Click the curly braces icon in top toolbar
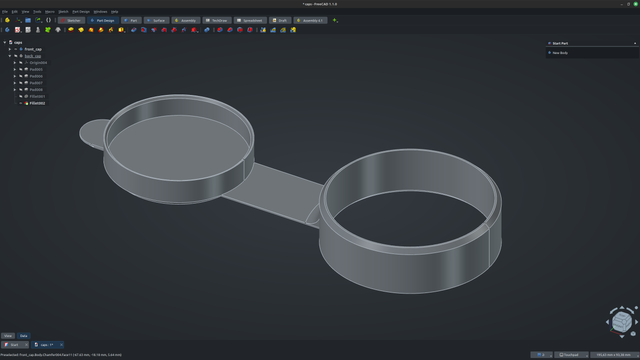The height and width of the screenshot is (360, 640). [x=48, y=20]
